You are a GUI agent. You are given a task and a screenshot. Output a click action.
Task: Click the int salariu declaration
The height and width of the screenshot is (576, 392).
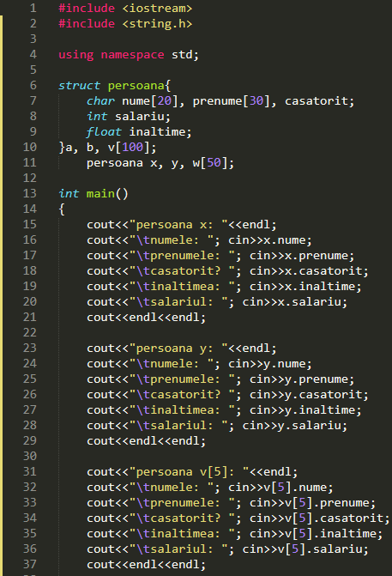click(x=129, y=116)
